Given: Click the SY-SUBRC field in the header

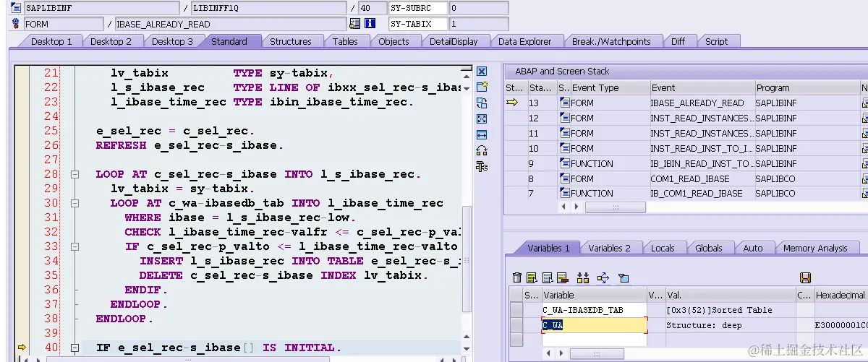Looking at the screenshot, I should click(417, 8).
